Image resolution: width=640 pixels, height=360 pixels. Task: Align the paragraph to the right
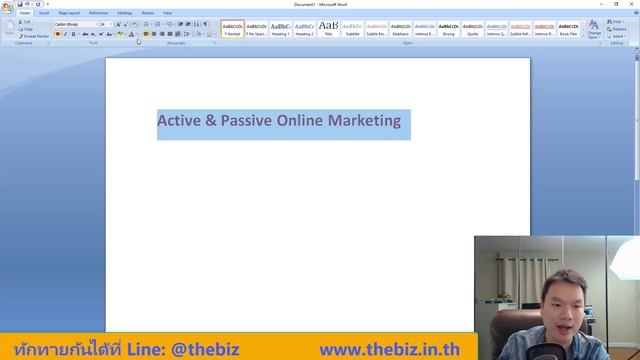tap(162, 34)
